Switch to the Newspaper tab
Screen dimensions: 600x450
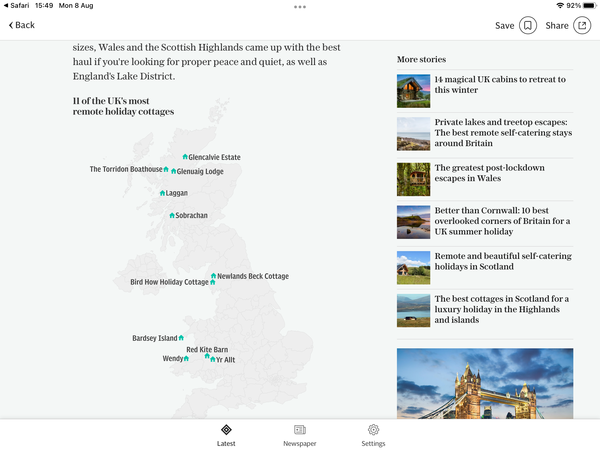300,434
